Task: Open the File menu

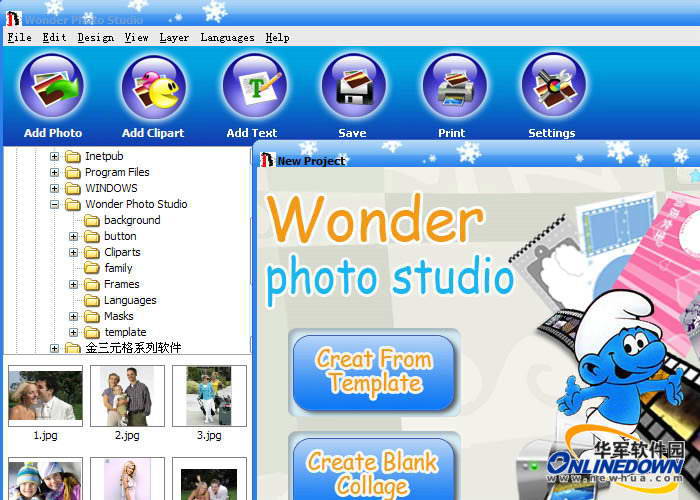Action: tap(20, 38)
